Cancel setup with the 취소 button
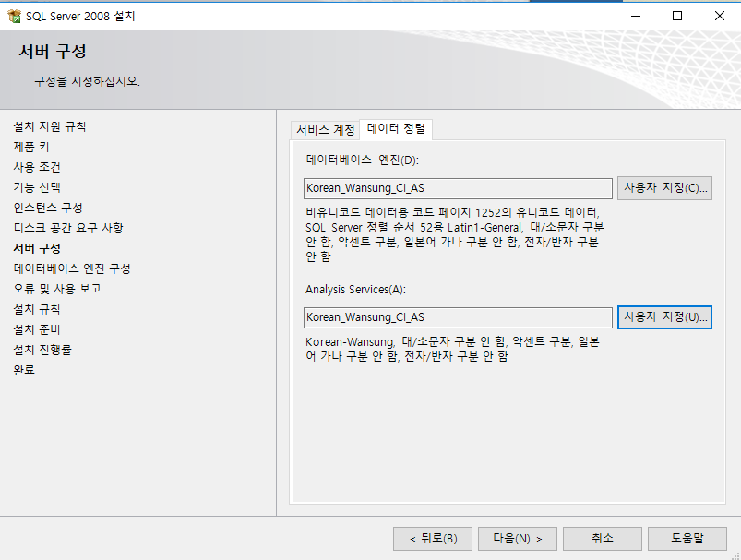The image size is (741, 560). coord(602,539)
